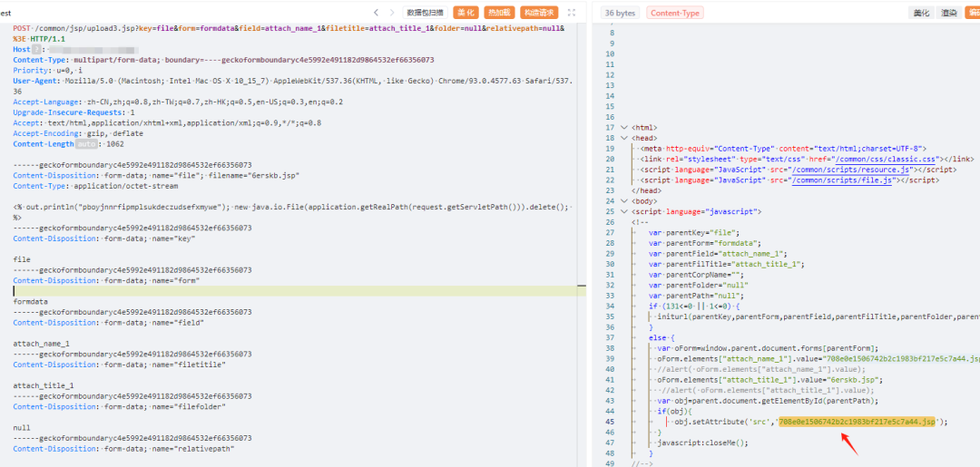980x467 pixels.
Task: Expand request editor to fullscreen
Action: pos(571,12)
